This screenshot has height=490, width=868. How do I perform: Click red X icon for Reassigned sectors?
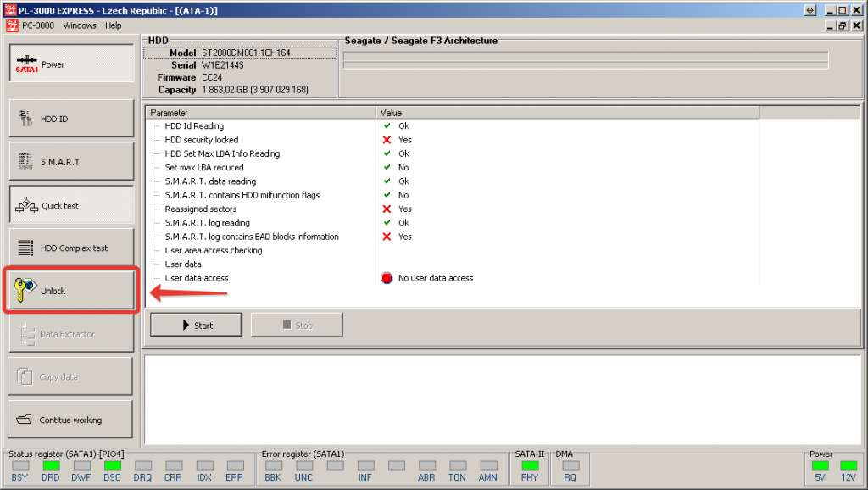[x=387, y=209]
